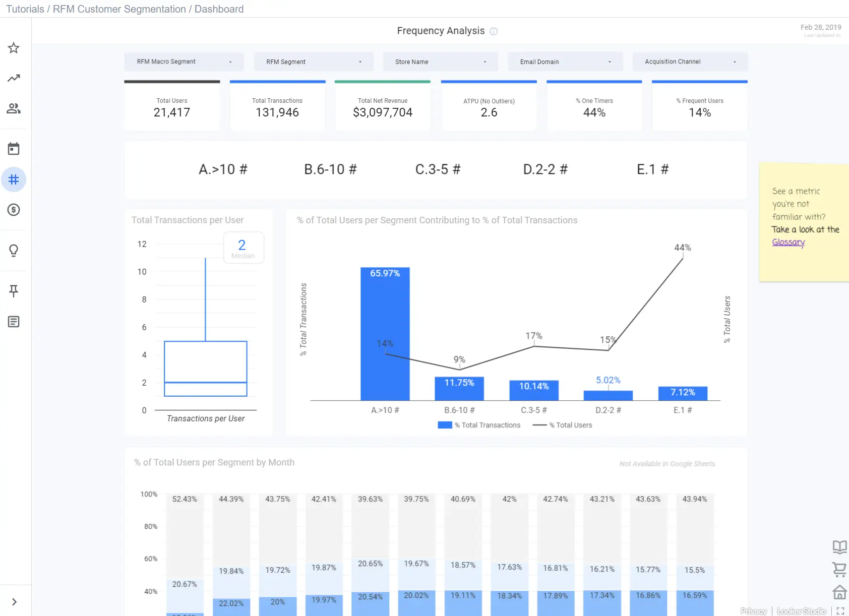Open the dollar monetary page icon
This screenshot has height=616, width=849.
point(14,210)
